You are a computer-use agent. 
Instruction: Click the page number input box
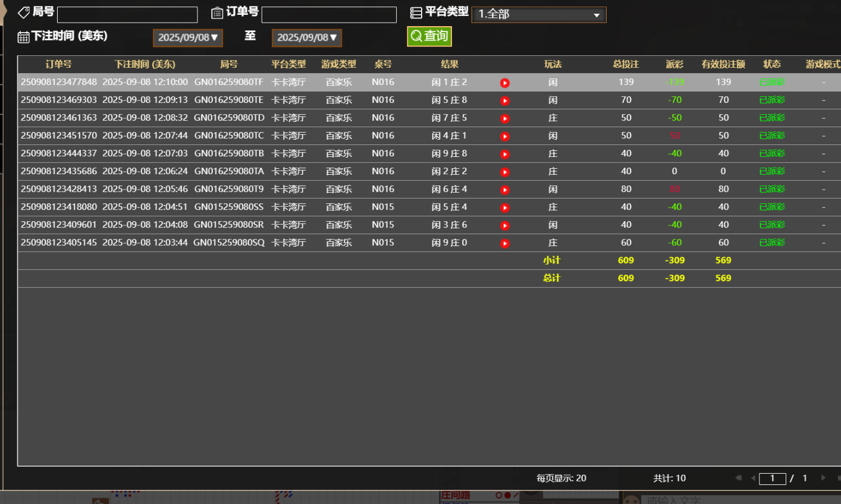(x=772, y=478)
